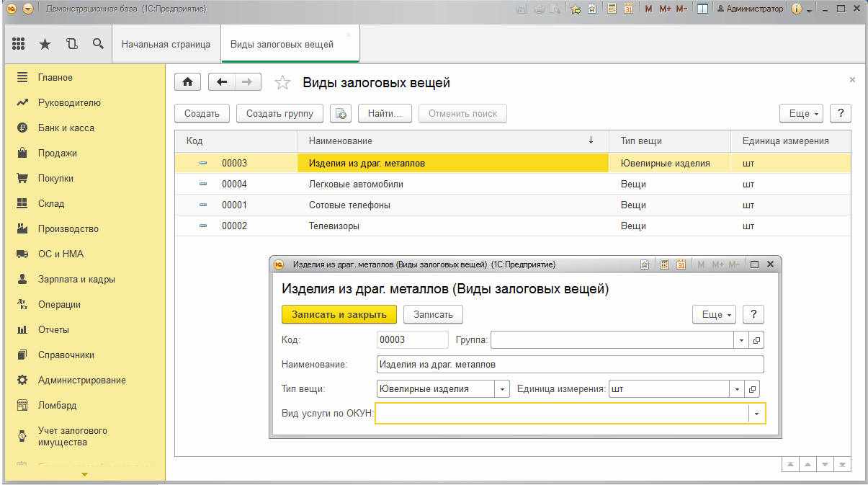This screenshot has width=868, height=485.
Task: Open the calculator in the dialog title bar
Action: [665, 264]
